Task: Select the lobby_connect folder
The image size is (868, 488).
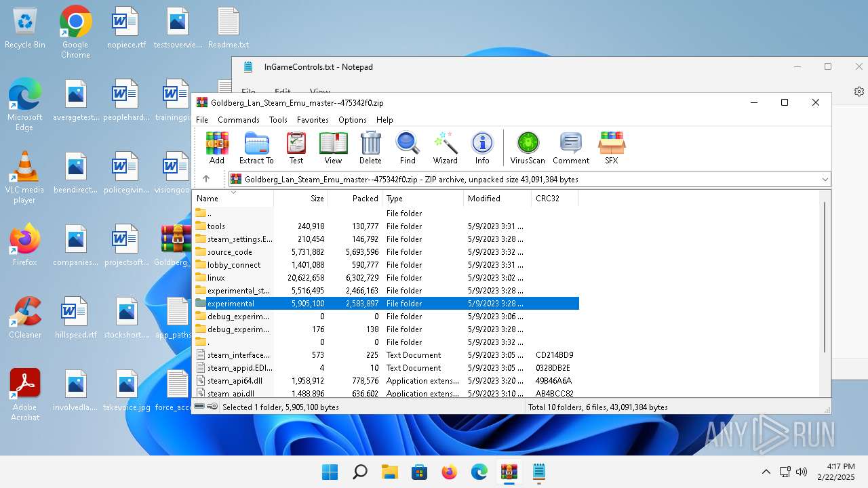Action: pyautogui.click(x=386, y=264)
